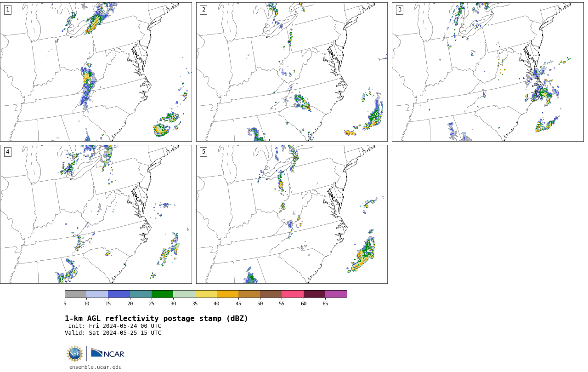Click the 'Init: Fri 2024-05-24 00 UTC' text
Viewport: 588px width, 372px height.
click(115, 326)
